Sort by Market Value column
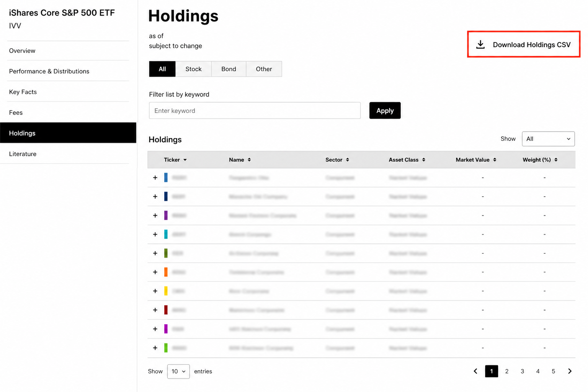Viewport: 588px width, 392px height. (x=476, y=160)
